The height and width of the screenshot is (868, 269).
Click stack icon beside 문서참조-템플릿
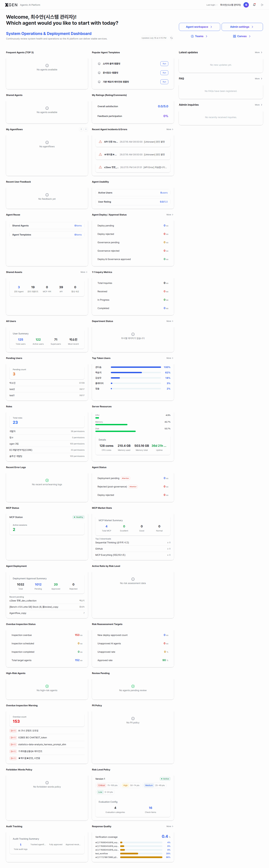click(x=99, y=73)
